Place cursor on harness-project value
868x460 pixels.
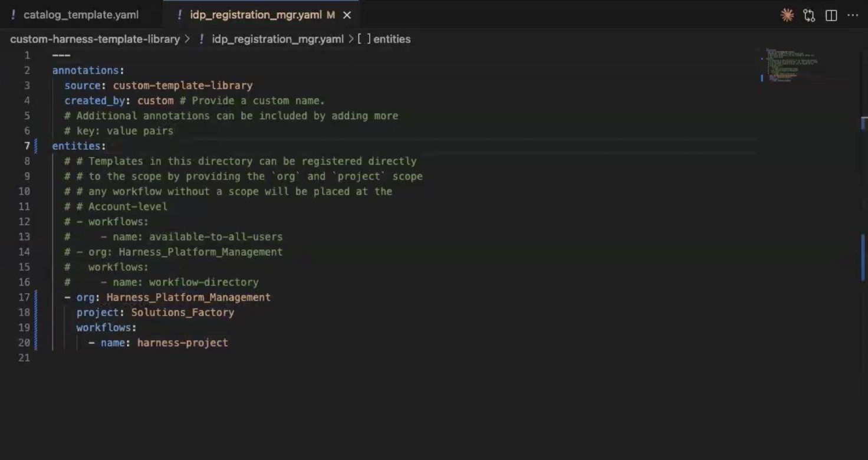182,343
